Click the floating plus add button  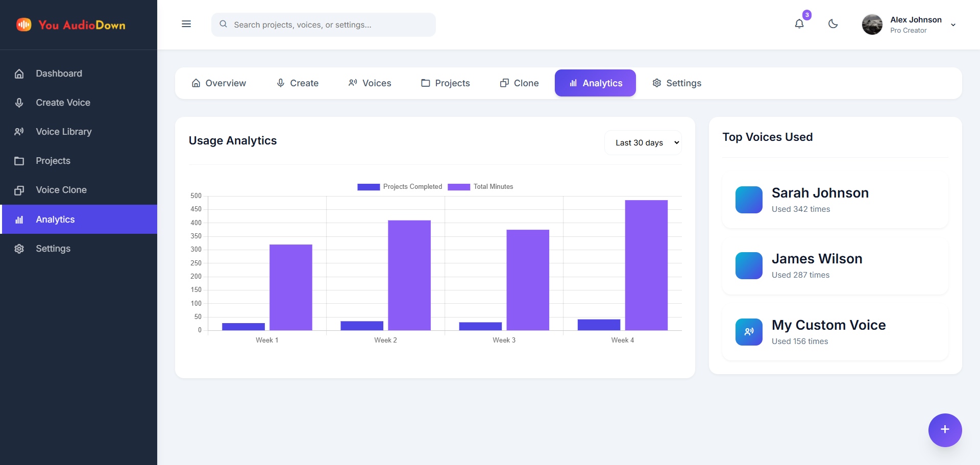pyautogui.click(x=945, y=430)
